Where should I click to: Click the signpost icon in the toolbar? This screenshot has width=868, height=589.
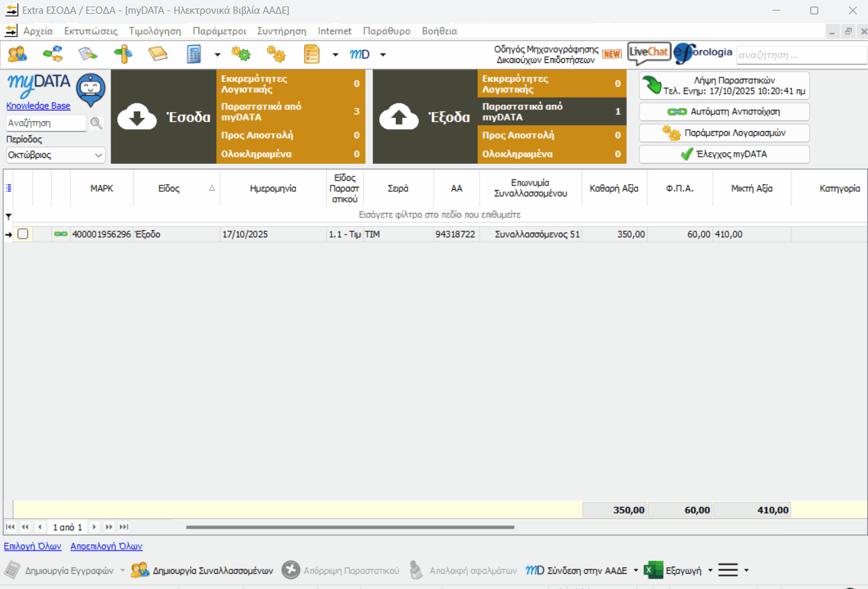pos(123,54)
